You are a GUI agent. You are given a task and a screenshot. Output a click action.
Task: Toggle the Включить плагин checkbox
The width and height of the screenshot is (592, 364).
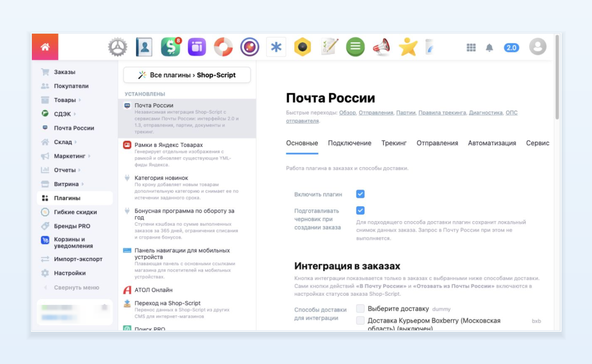coord(360,194)
